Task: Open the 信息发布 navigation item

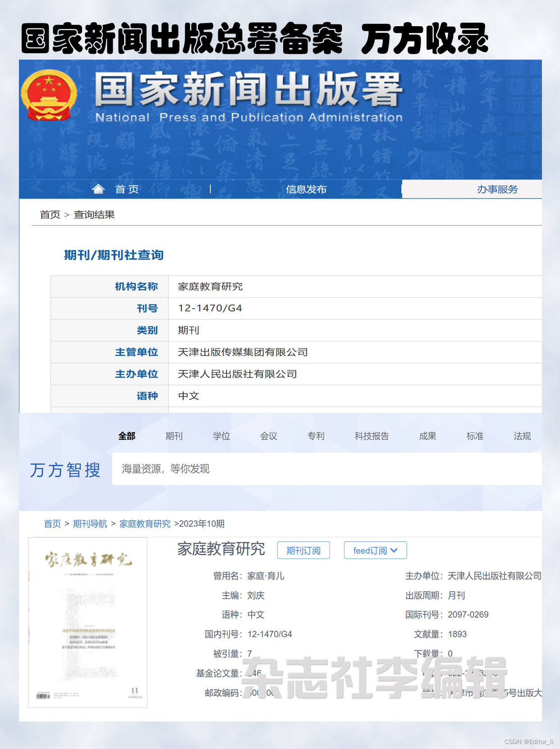Action: click(306, 189)
